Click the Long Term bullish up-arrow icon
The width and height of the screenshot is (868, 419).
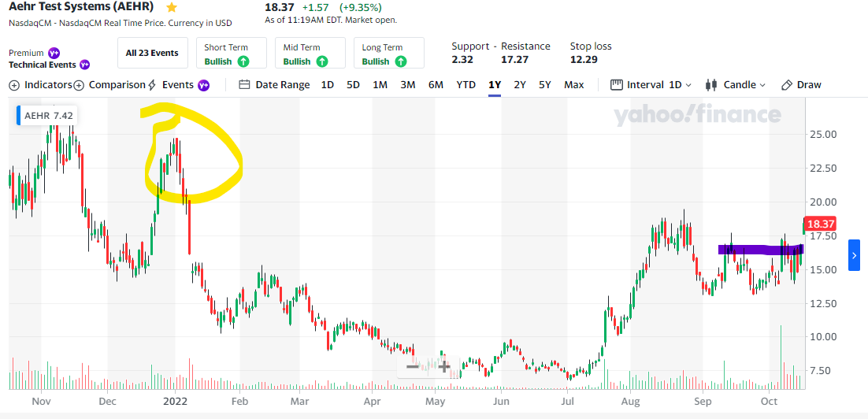pyautogui.click(x=401, y=61)
